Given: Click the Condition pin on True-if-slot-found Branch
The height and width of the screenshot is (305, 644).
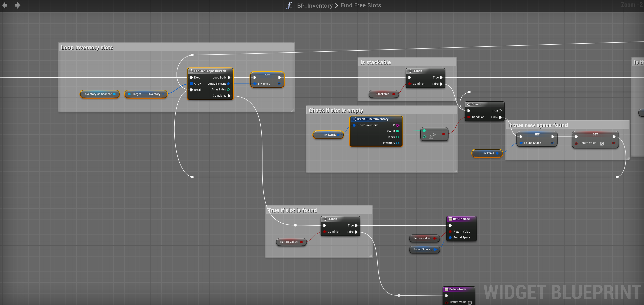Looking at the screenshot, I should tap(325, 232).
